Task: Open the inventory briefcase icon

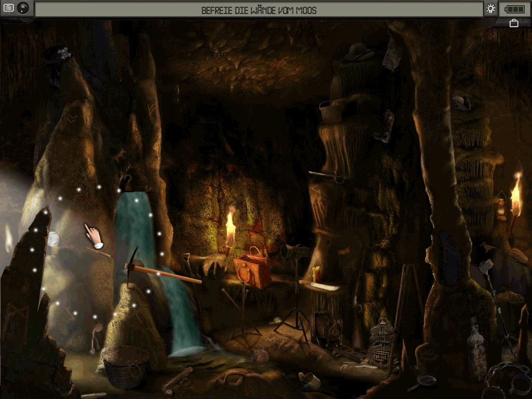Action: 514,23
